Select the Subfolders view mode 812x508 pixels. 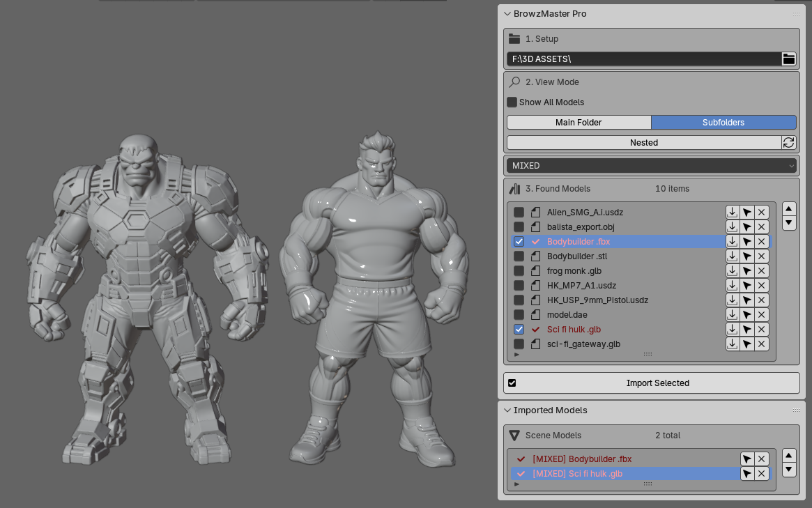click(723, 122)
